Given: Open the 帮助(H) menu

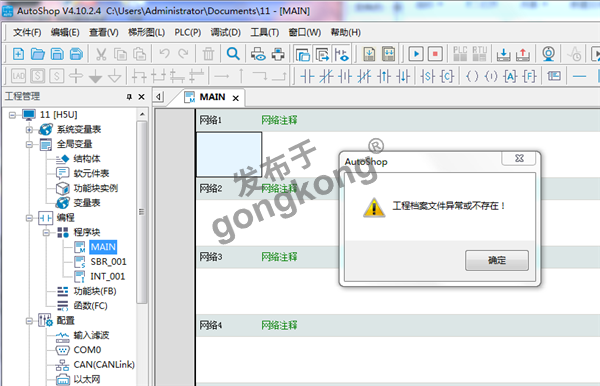Looking at the screenshot, I should click(x=346, y=33).
